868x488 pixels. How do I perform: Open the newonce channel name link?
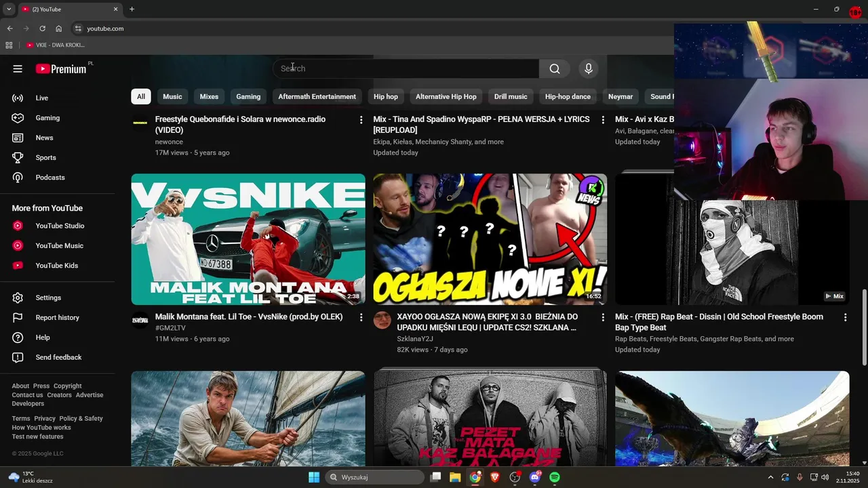(x=169, y=142)
